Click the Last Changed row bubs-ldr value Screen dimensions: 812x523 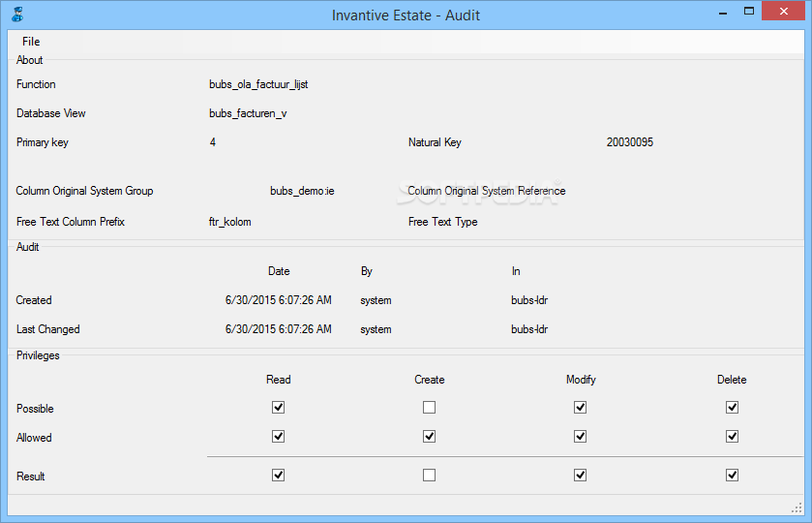click(529, 329)
